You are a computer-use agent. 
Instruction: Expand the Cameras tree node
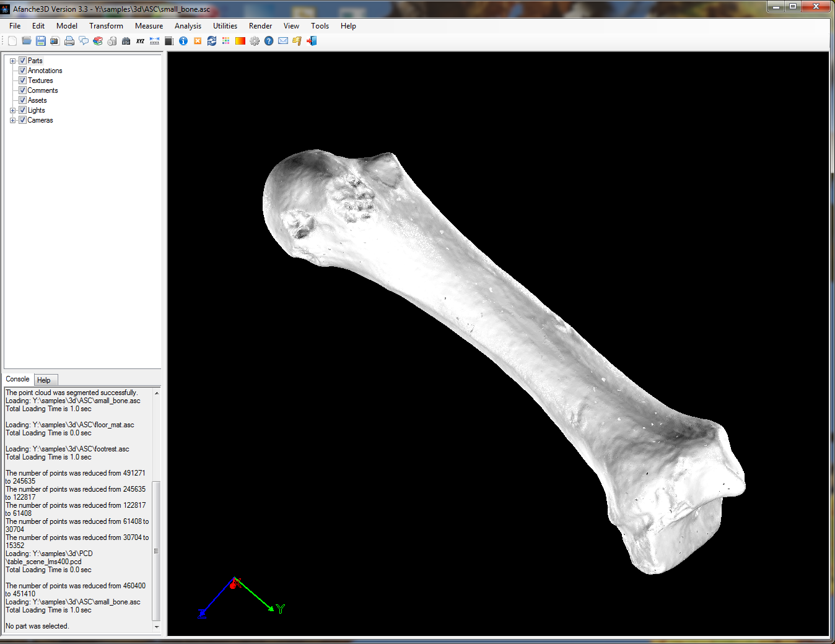pyautogui.click(x=13, y=120)
